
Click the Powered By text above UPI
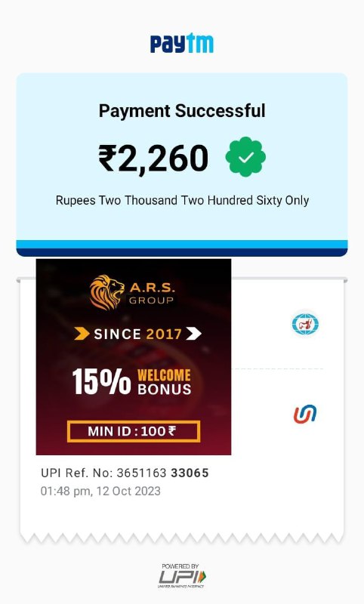(x=180, y=566)
